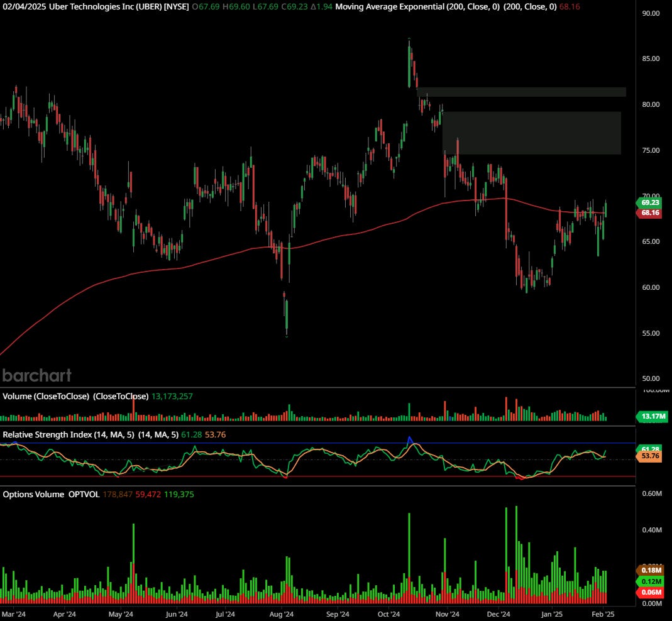Screen dimensions: 672x621
Task: Click the 0.00M options volume axis label
Action: coord(652,603)
